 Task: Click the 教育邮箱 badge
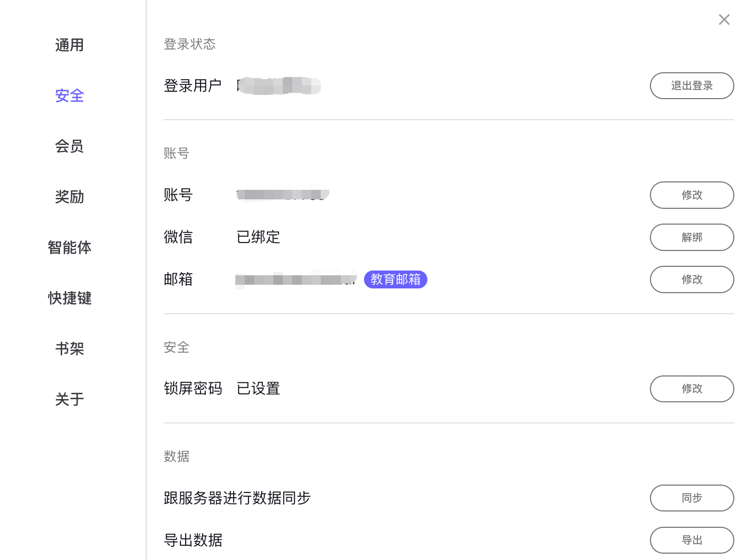pos(395,279)
